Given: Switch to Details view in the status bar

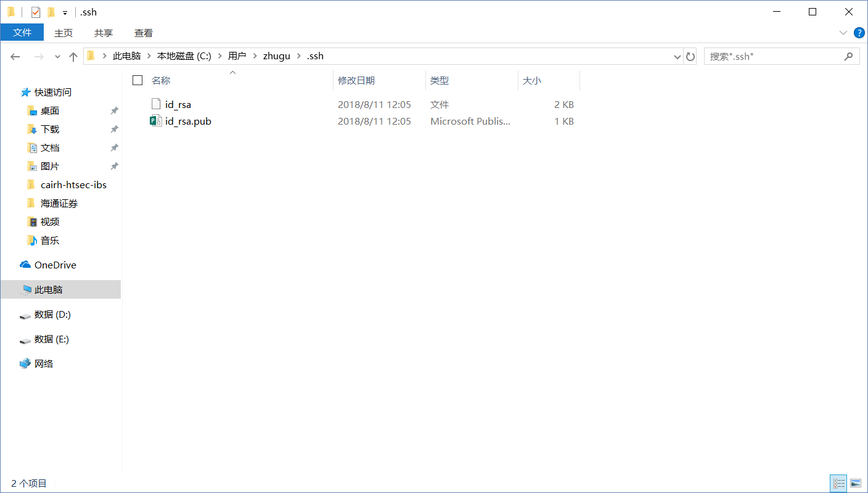Looking at the screenshot, I should (x=838, y=483).
